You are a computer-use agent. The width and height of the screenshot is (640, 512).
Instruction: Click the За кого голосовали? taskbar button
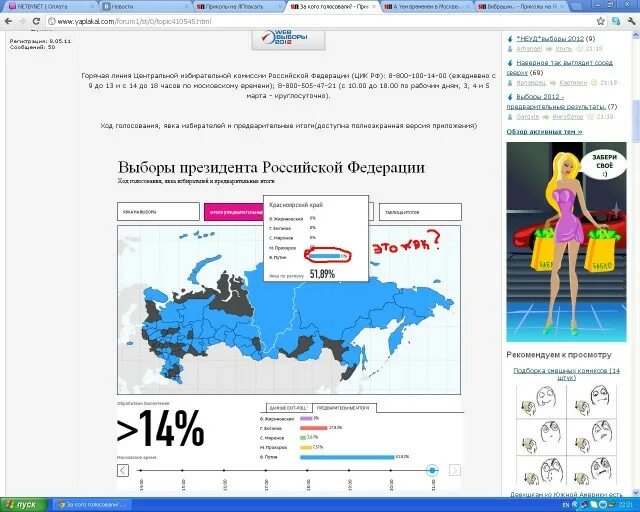[93, 505]
